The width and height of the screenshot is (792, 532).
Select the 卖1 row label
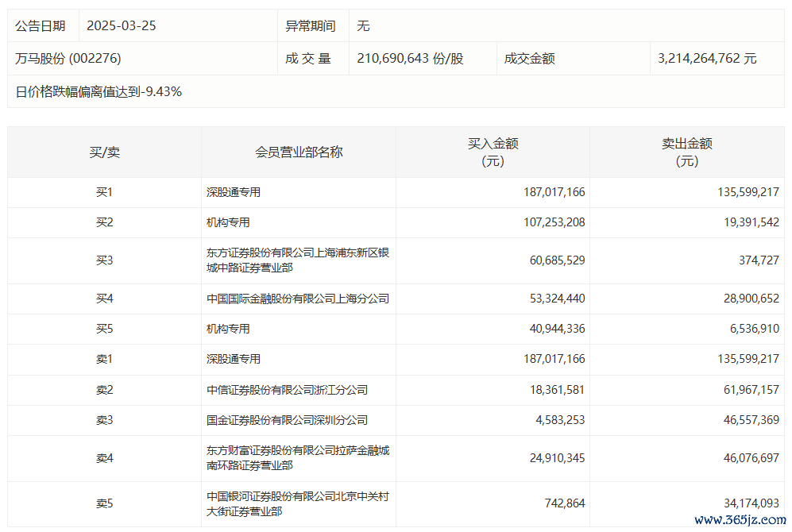tap(105, 360)
